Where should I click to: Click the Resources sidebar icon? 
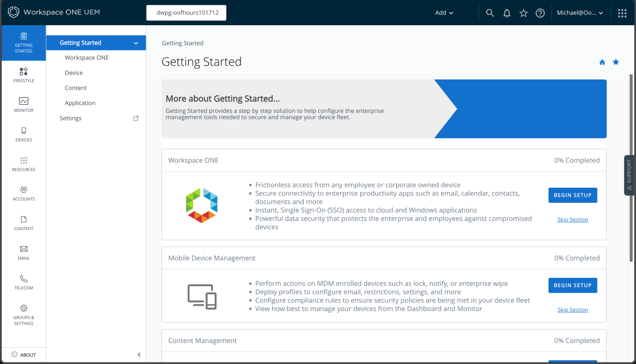click(x=23, y=163)
